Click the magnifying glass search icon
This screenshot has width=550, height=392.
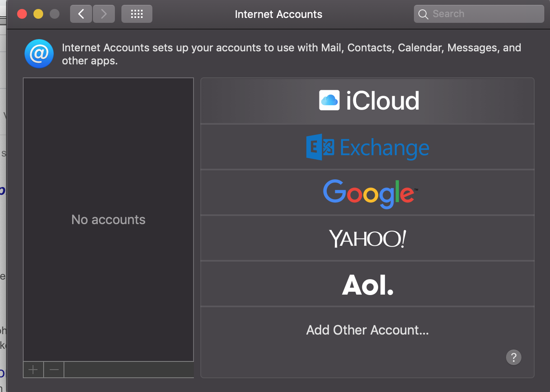click(x=423, y=14)
